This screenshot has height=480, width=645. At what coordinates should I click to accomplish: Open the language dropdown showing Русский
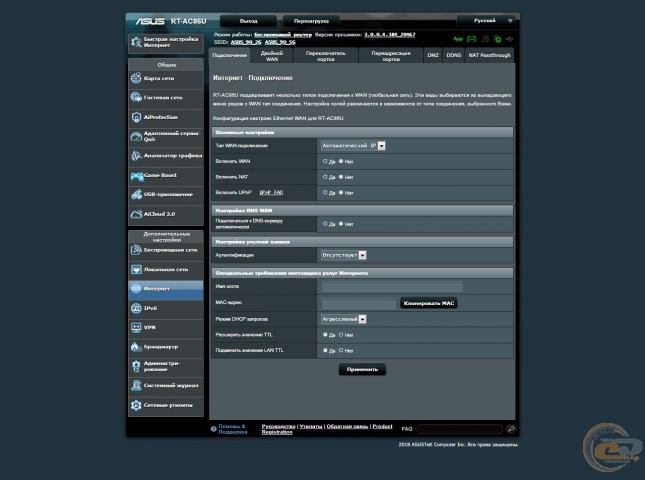click(487, 21)
